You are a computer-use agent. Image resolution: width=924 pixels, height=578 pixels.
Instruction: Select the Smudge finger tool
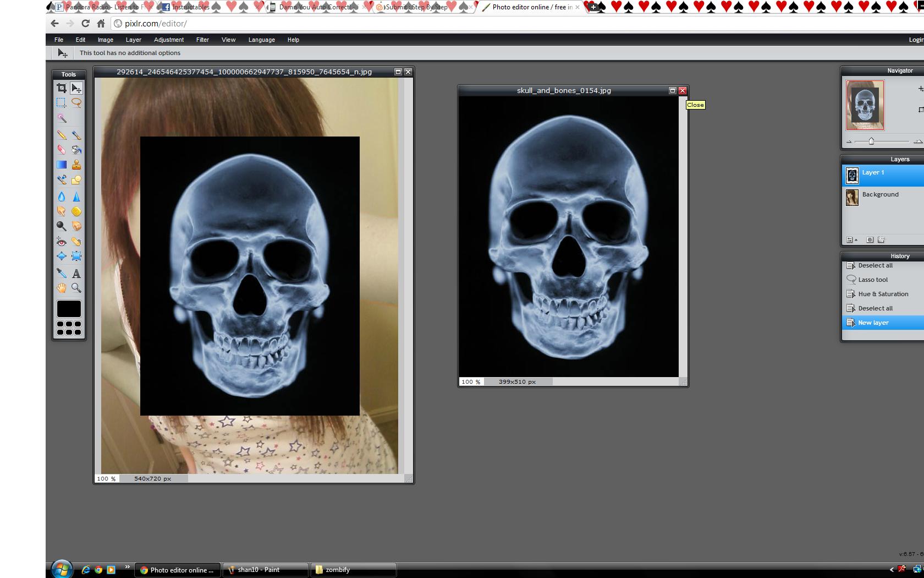tap(62, 211)
